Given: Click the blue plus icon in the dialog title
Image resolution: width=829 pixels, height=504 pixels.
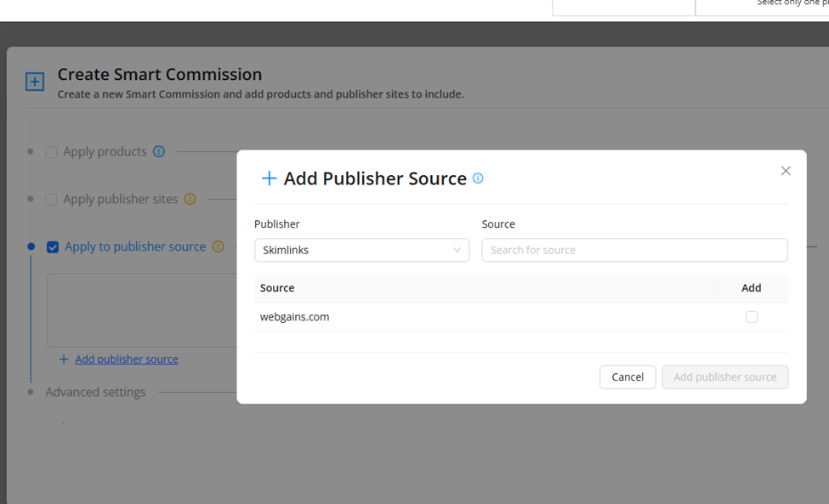Looking at the screenshot, I should 269,178.
